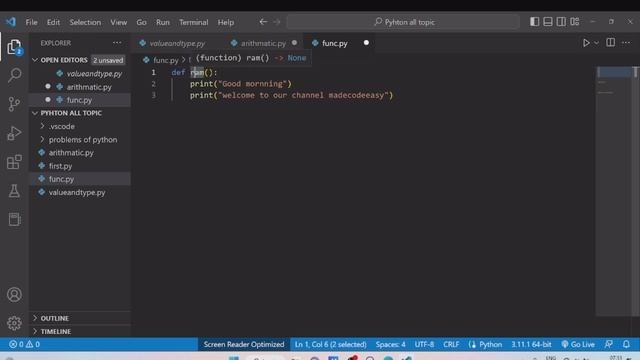Open Explorer Views and More Actions ellipsis
640x360 pixels.
pyautogui.click(x=117, y=42)
